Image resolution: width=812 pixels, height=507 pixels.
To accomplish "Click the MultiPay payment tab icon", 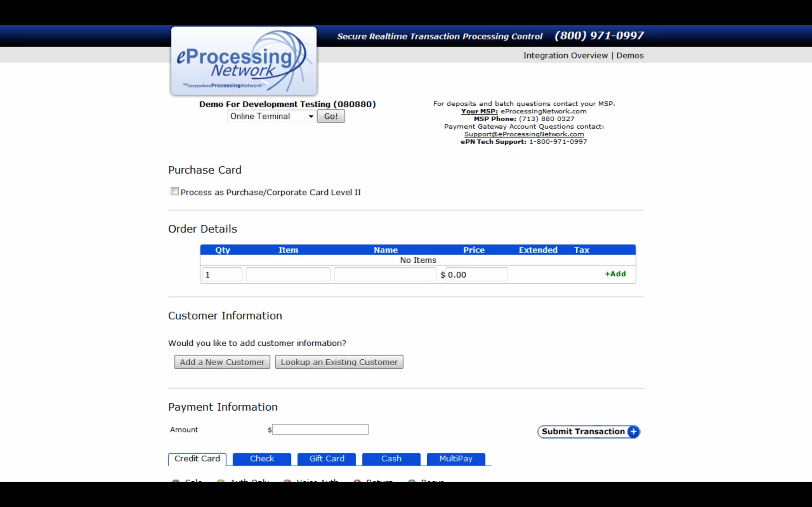I will point(456,458).
